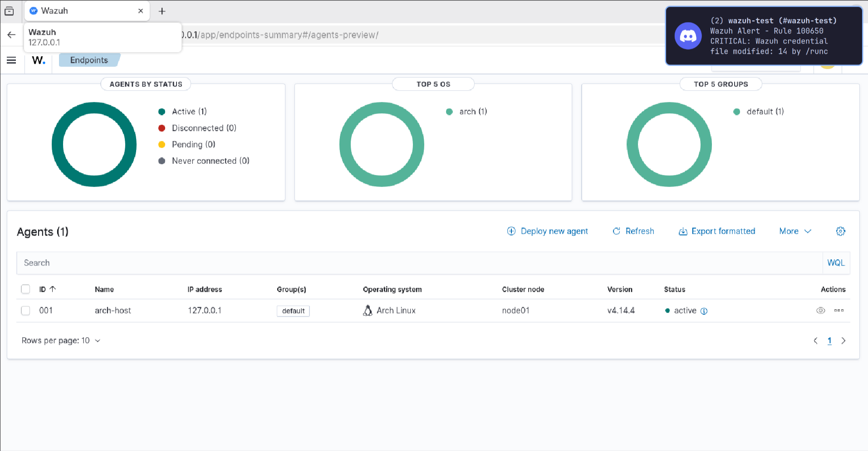Click the browser back arrow

tap(11, 35)
